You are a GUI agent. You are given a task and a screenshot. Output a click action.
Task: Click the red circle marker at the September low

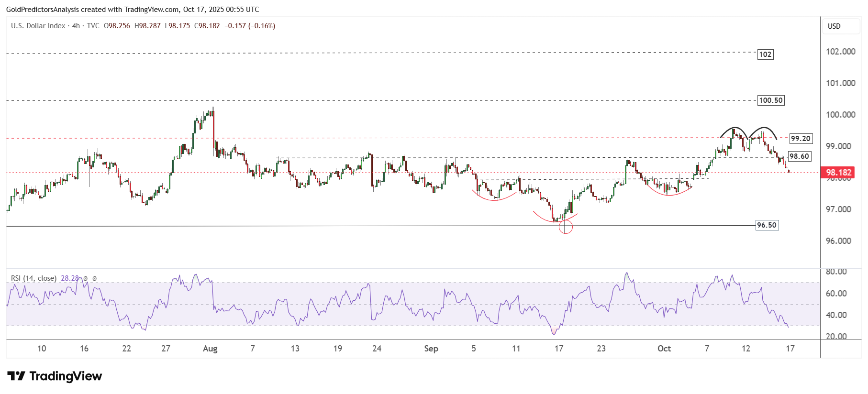pos(566,227)
